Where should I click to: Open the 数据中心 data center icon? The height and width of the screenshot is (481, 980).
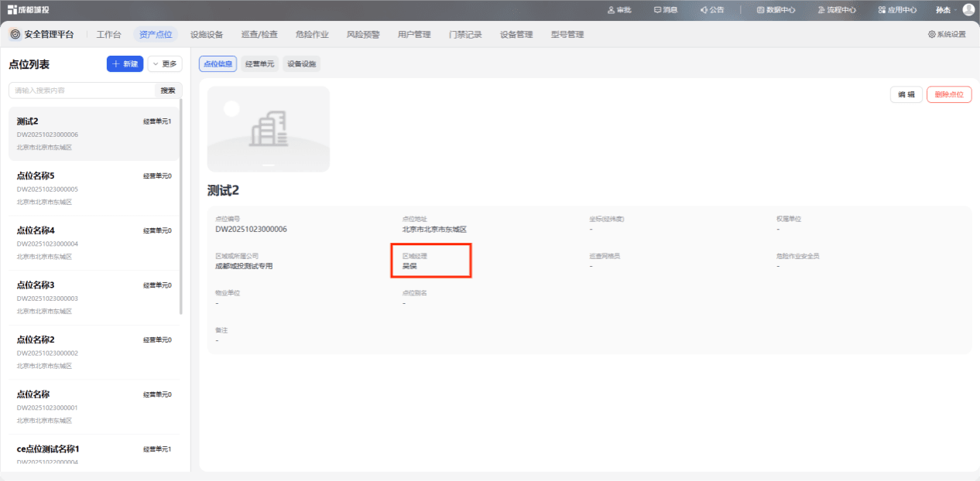760,10
